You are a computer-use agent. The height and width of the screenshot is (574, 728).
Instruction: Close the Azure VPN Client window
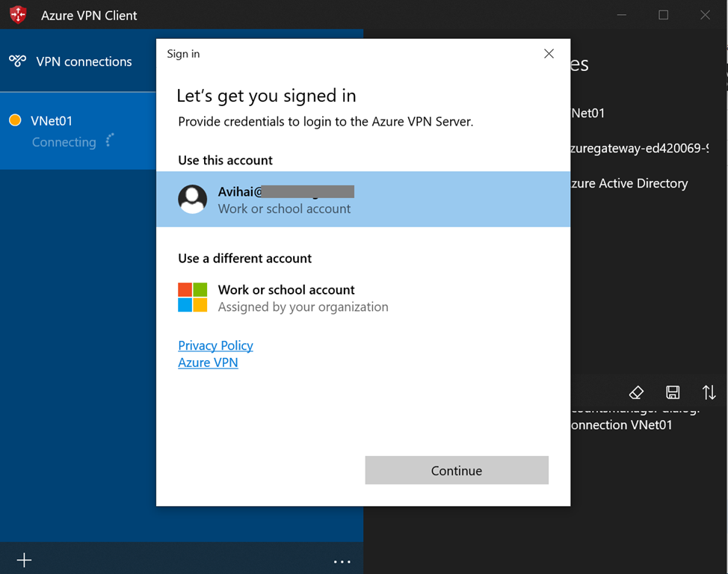[x=706, y=15]
